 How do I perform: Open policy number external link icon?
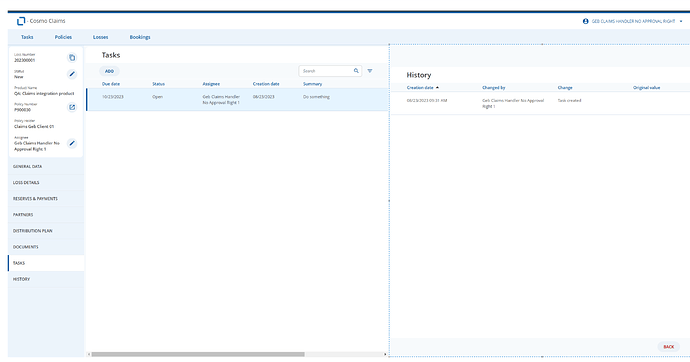point(72,107)
